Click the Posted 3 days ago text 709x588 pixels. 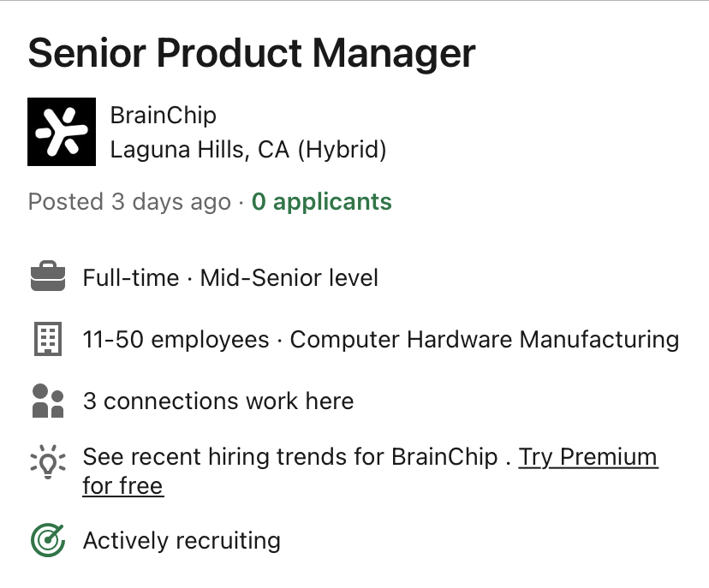tap(129, 202)
